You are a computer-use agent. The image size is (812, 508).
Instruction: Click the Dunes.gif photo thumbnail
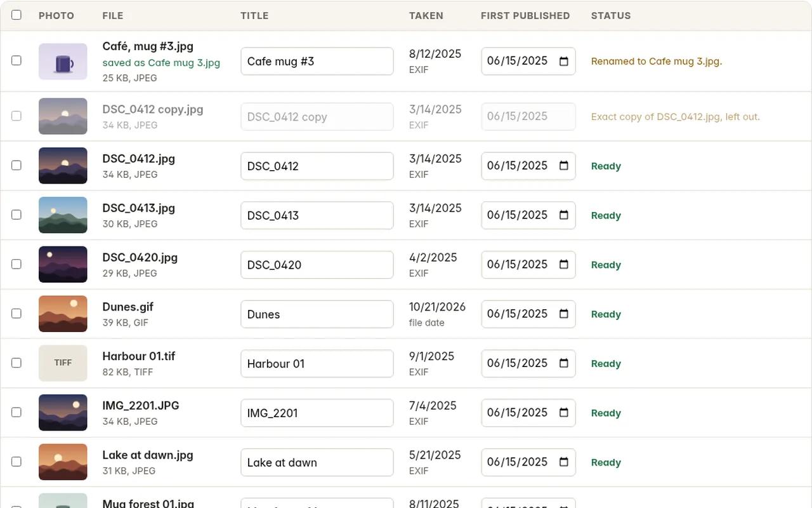pyautogui.click(x=63, y=314)
